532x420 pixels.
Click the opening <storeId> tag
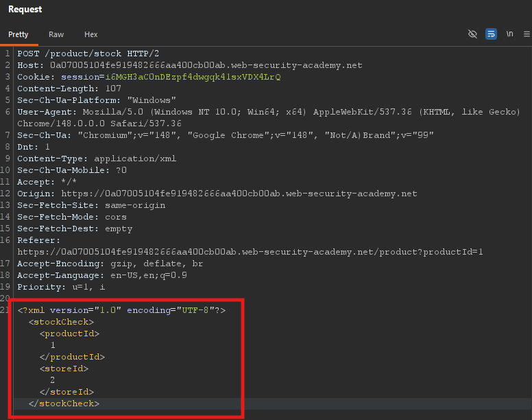tap(64, 369)
